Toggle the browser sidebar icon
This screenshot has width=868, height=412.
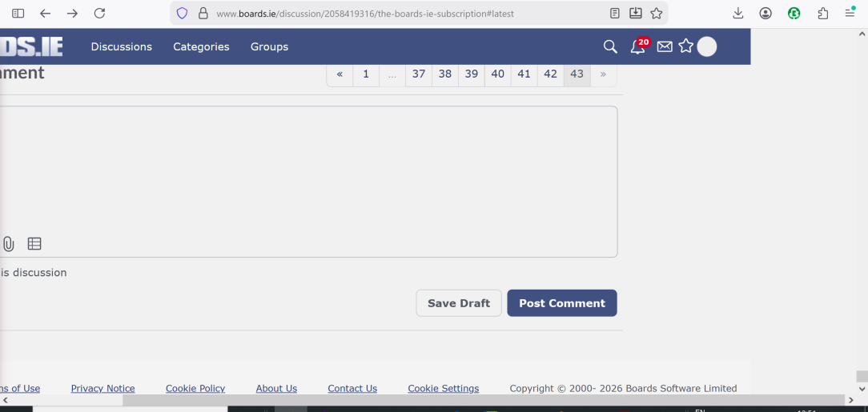click(18, 14)
